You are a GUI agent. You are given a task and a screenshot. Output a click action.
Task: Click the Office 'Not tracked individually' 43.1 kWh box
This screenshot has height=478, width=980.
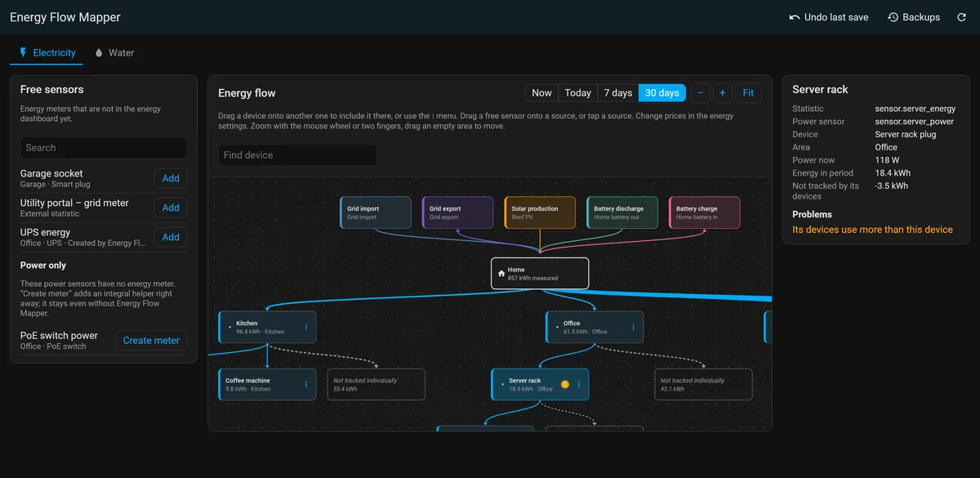coord(703,384)
